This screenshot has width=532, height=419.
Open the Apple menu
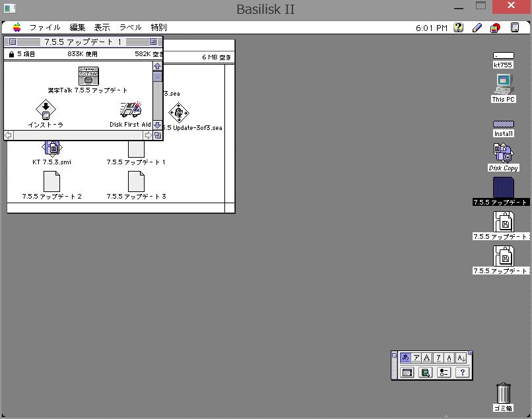[17, 28]
